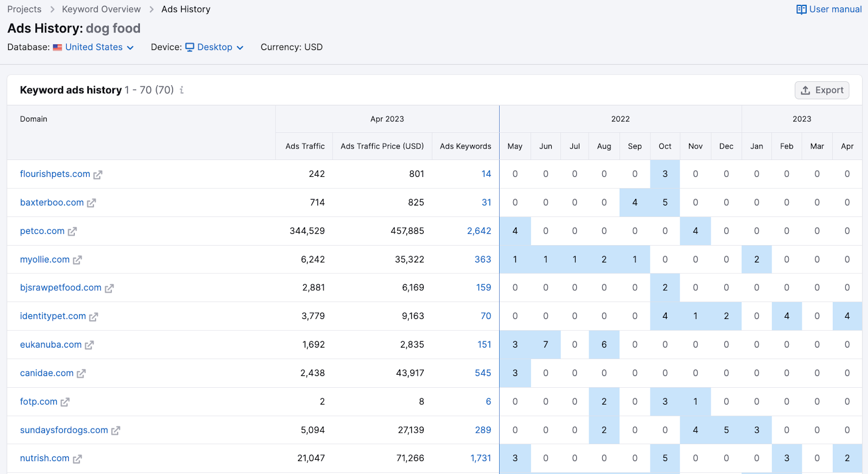
Task: Click baxterboo.com September cell showing 4
Action: [x=635, y=202]
